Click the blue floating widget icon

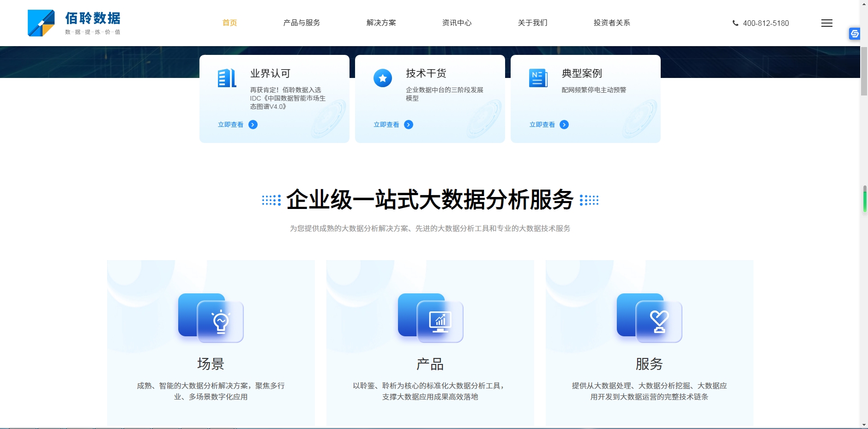(x=854, y=34)
